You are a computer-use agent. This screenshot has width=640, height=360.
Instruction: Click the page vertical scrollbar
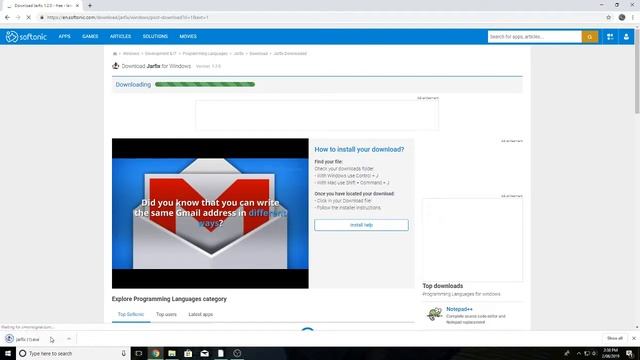point(637,71)
